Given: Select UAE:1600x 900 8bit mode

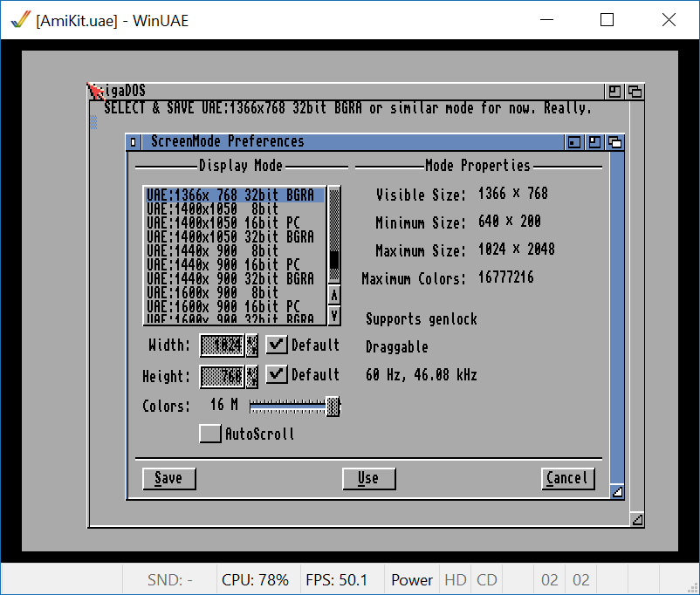Looking at the screenshot, I should click(x=236, y=292).
